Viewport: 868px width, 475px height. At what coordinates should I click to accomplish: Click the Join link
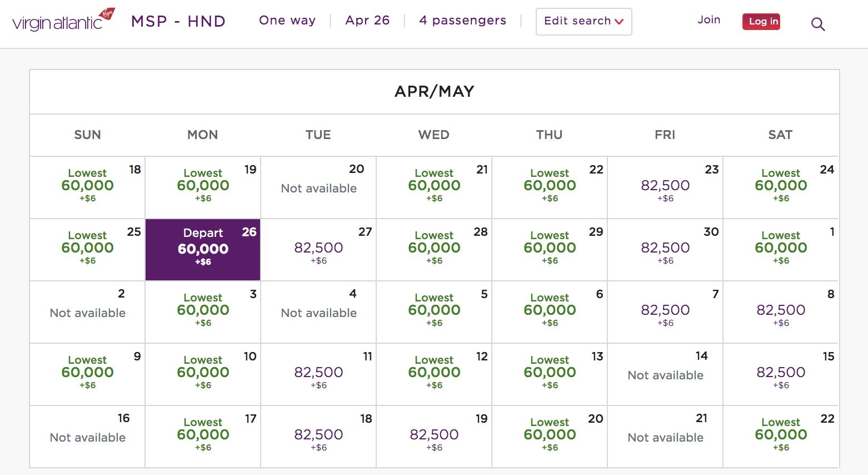click(709, 19)
